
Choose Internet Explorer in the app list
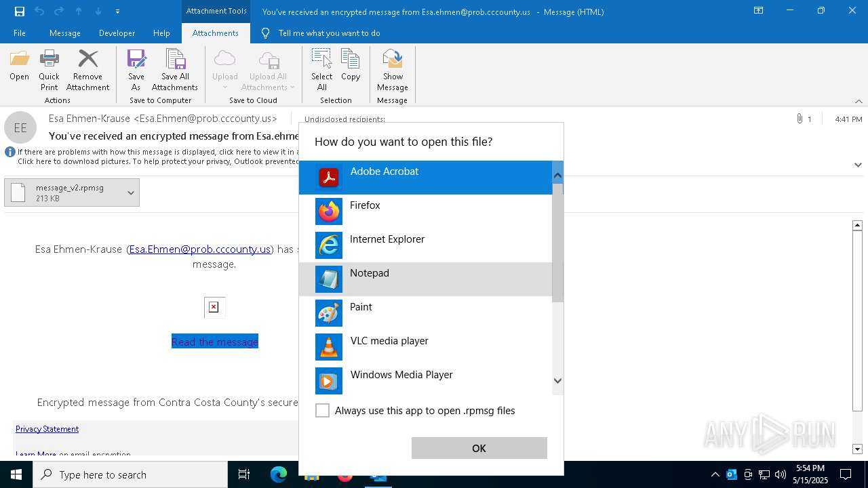click(426, 245)
